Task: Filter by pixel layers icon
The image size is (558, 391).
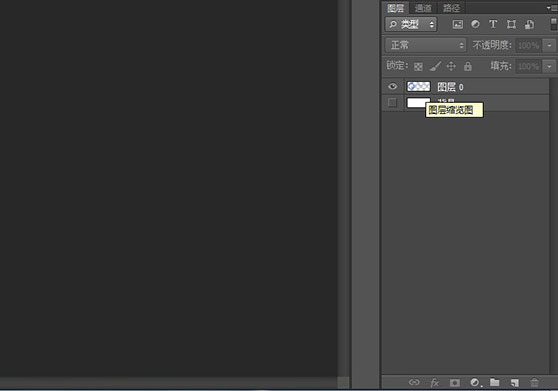Action: (x=458, y=24)
